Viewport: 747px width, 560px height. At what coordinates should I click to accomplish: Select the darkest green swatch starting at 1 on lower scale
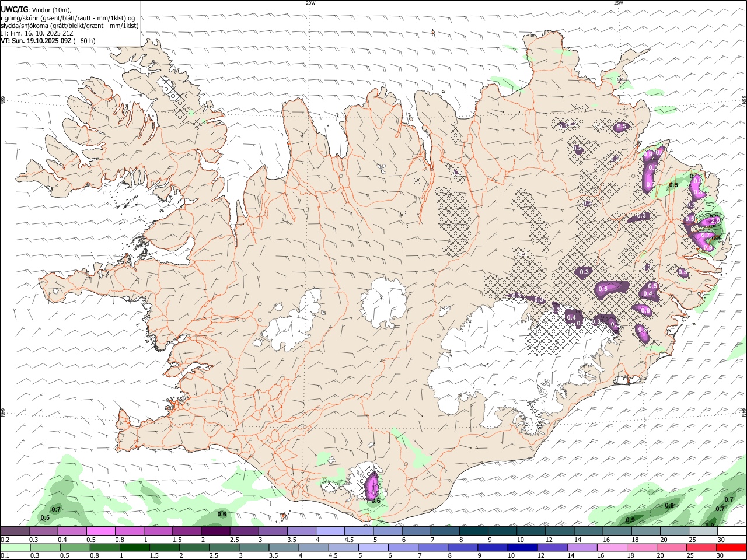point(134,548)
